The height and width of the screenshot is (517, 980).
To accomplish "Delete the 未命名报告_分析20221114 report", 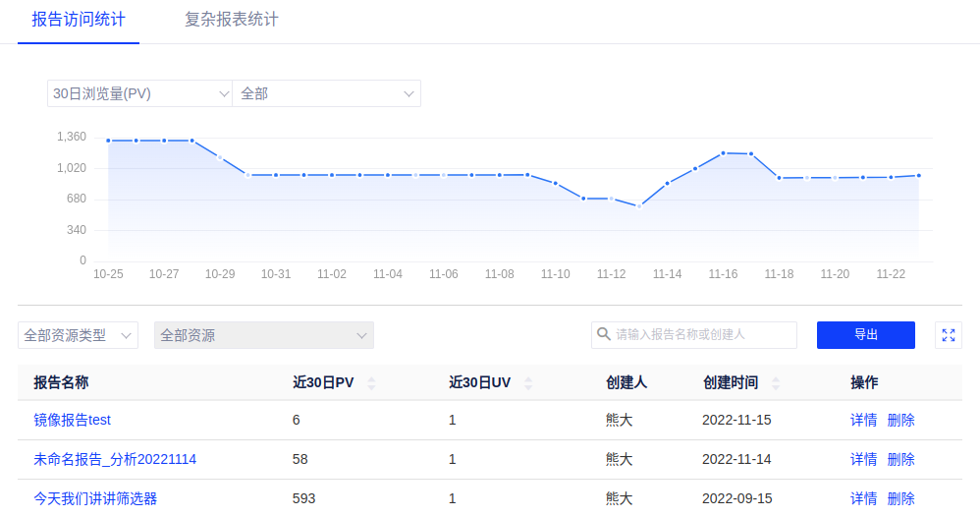I will pyautogui.click(x=900, y=459).
